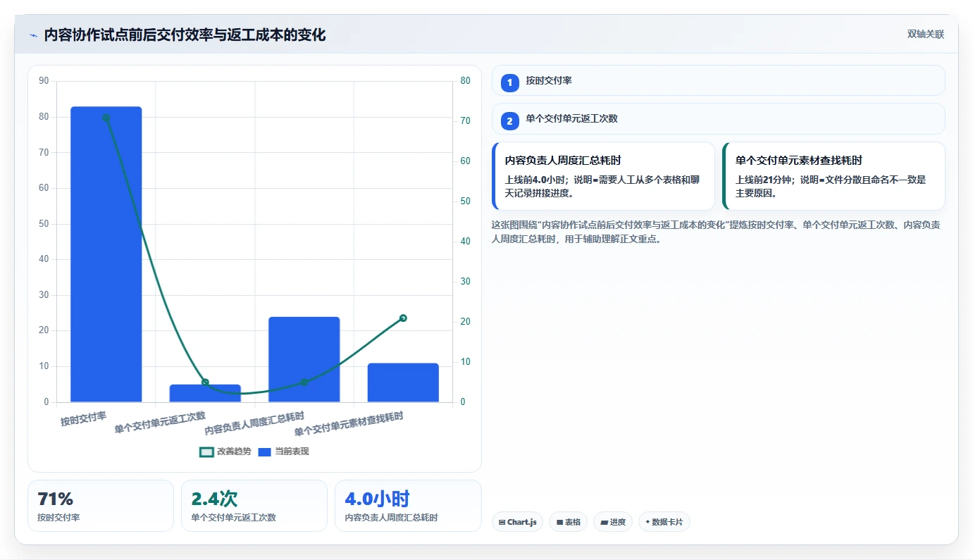Viewport: 973px width, 560px height.
Task: Click the lightning icon beside the chart title
Action: [33, 35]
